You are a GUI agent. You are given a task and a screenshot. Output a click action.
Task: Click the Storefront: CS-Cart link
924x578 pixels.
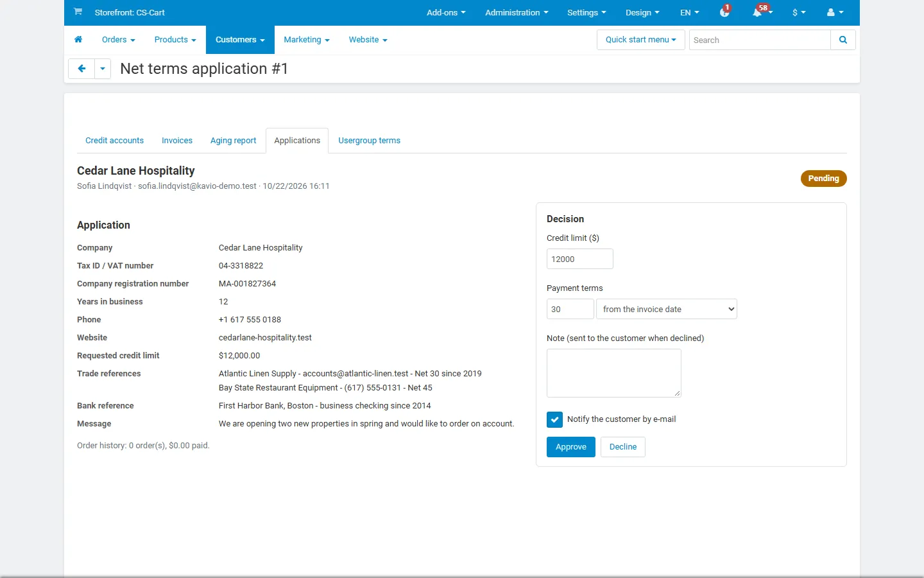click(130, 12)
